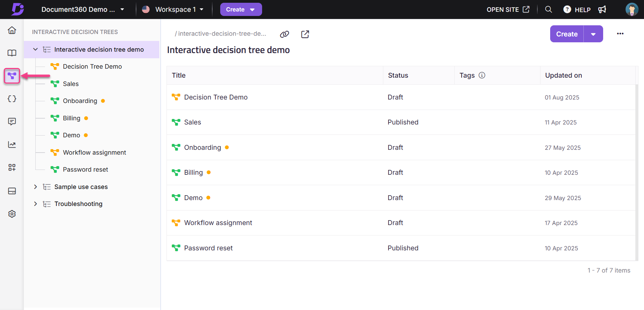Click the interactive-decision-tree-de... slug path
644x310 pixels.
pos(221,34)
